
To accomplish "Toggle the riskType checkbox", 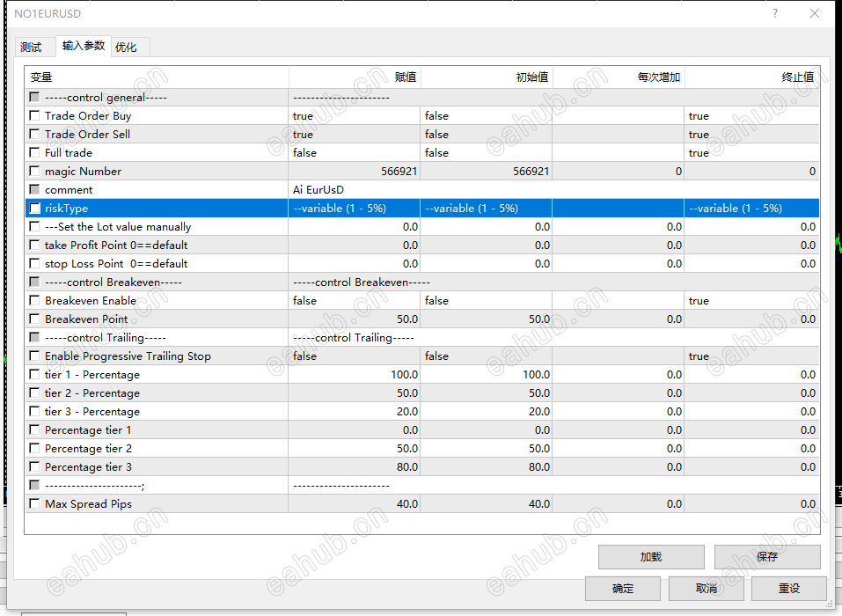I will click(x=34, y=208).
